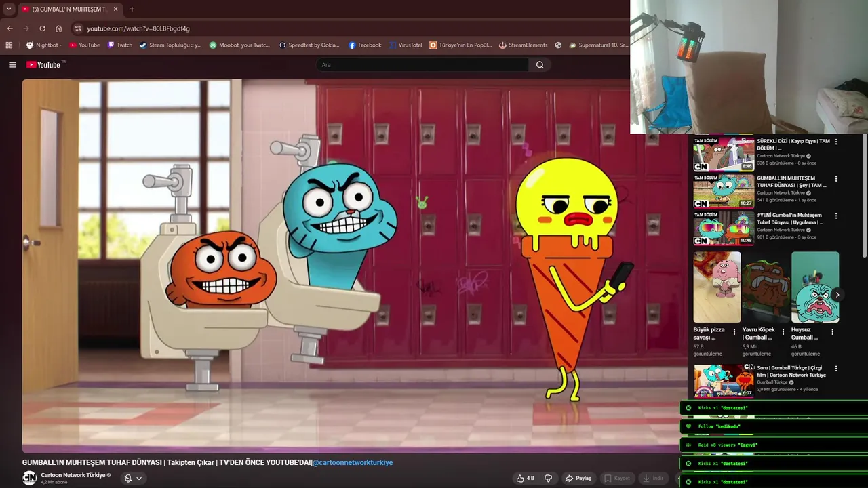This screenshot has height=488, width=868.
Task: Open the Facebook bookmark
Action: [365, 45]
